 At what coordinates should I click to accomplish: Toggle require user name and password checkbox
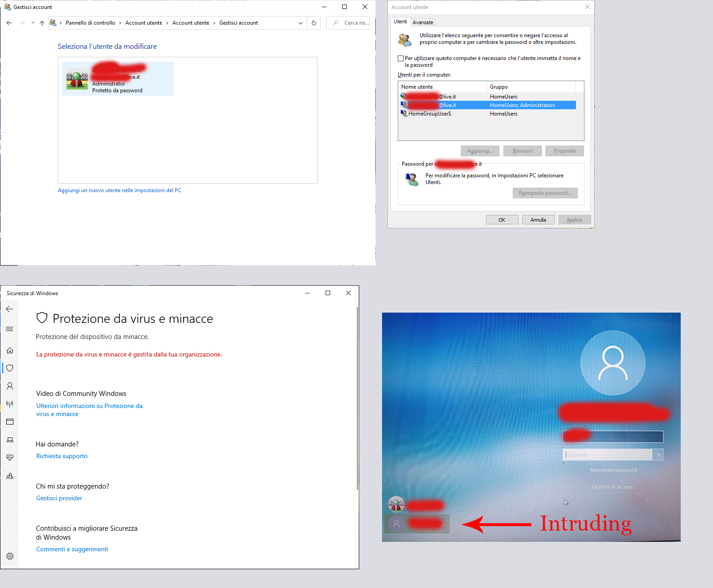coord(401,58)
